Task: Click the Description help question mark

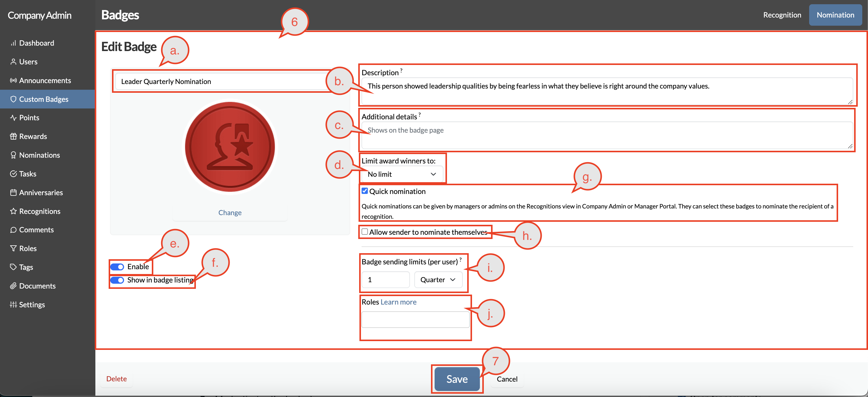Action: (x=401, y=70)
